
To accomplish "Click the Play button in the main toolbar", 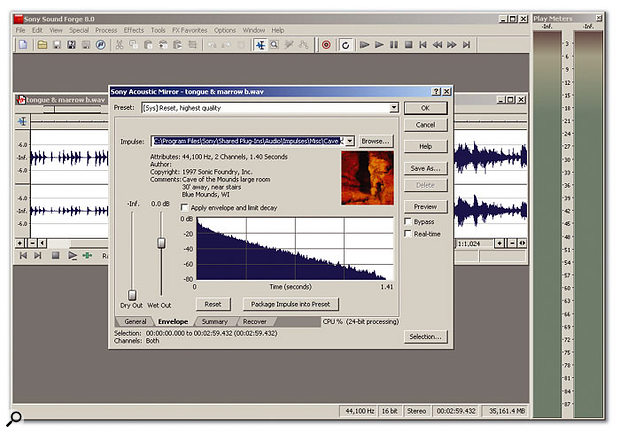I will pyautogui.click(x=379, y=45).
